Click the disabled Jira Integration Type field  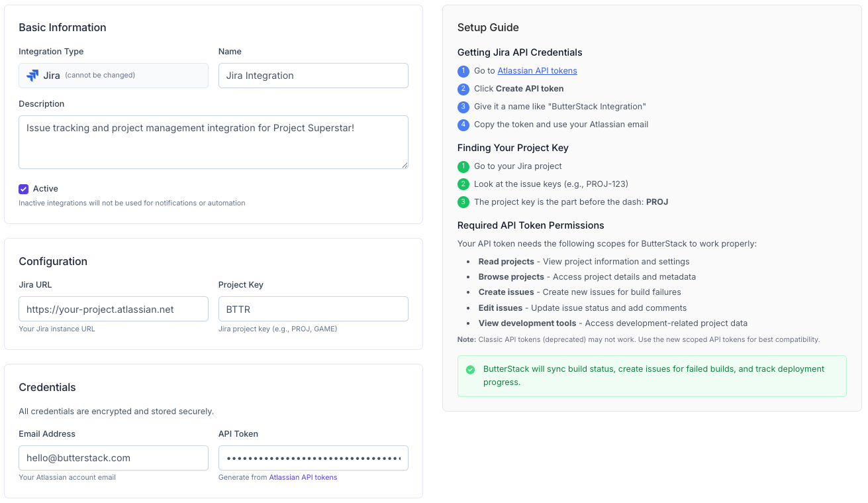click(x=113, y=75)
